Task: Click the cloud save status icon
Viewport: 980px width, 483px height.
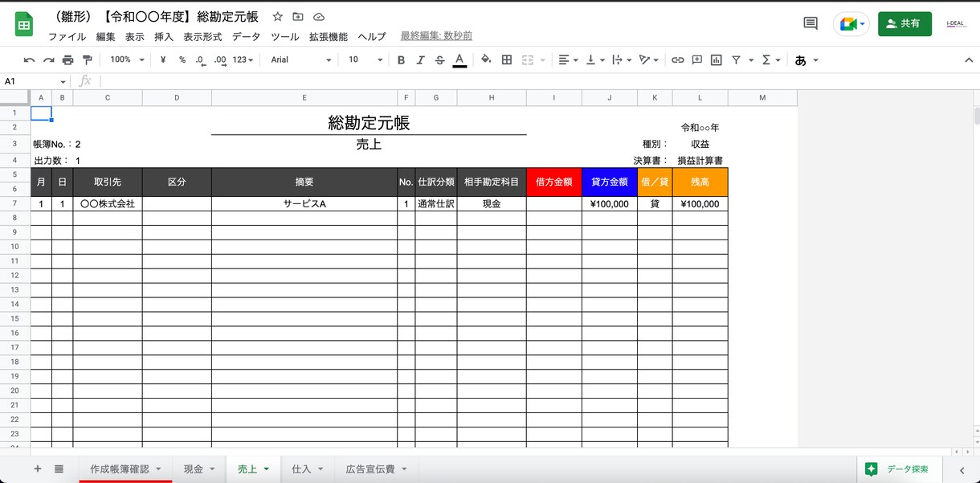Action: click(319, 17)
